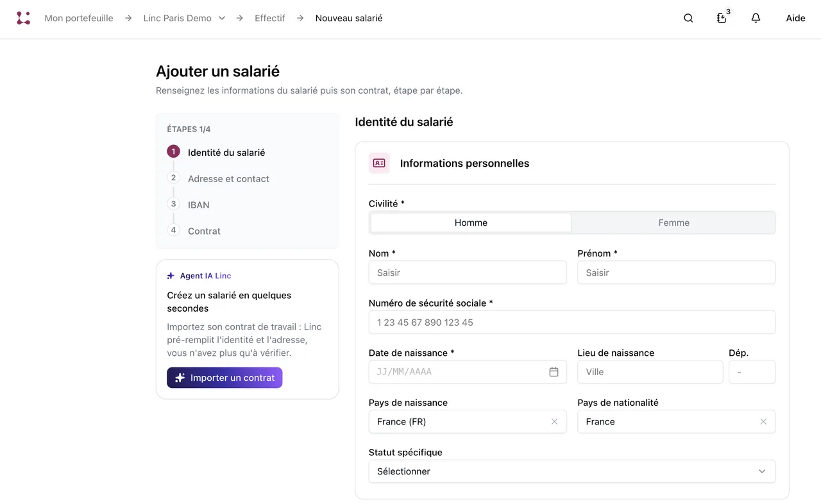Open the calendar icon in Date de naissance
821x504 pixels.
pos(554,372)
